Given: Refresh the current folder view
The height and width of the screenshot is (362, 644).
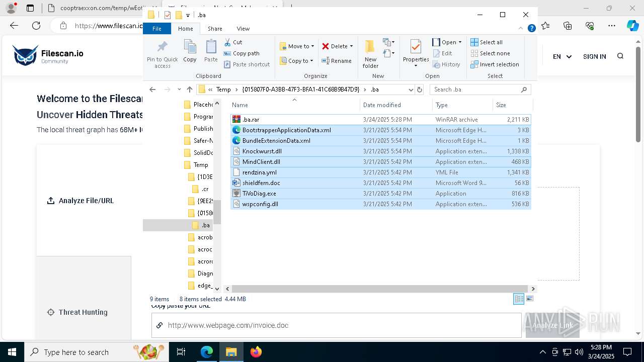Looking at the screenshot, I should pyautogui.click(x=419, y=89).
